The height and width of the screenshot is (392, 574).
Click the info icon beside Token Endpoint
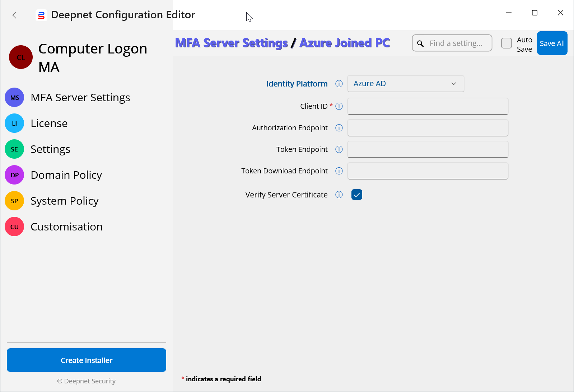click(339, 149)
